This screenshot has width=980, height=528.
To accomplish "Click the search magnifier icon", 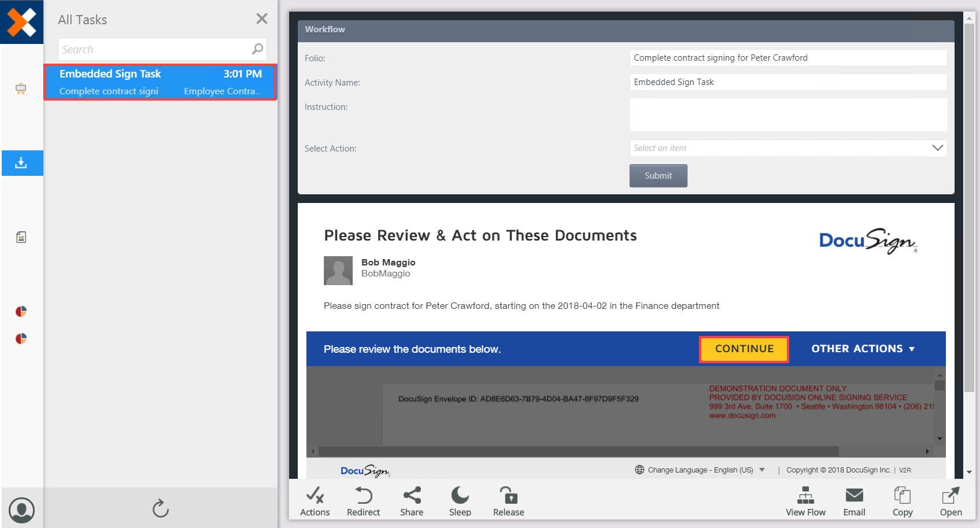I will click(x=257, y=49).
